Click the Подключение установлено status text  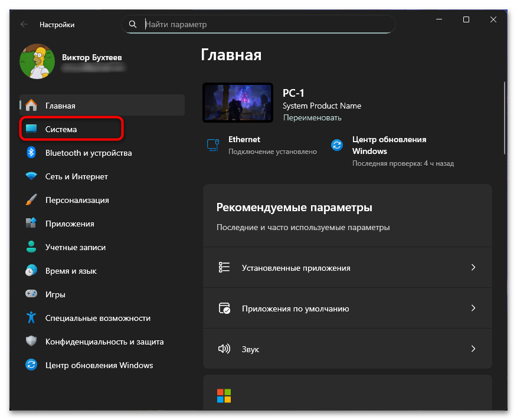272,152
